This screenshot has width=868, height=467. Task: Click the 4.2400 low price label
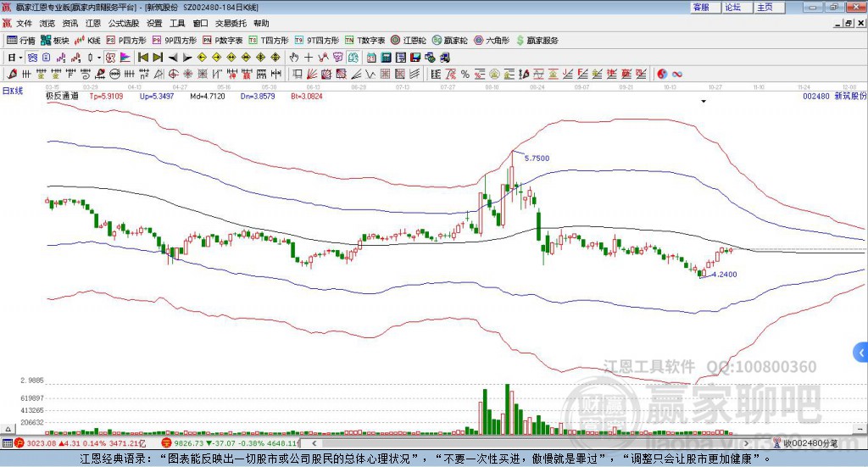click(724, 275)
